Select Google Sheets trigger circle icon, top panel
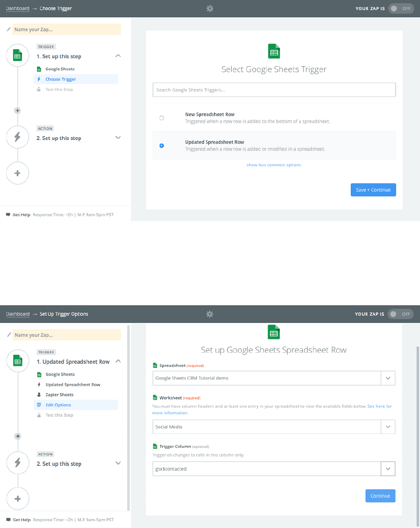This screenshot has height=528, width=420. tap(17, 55)
